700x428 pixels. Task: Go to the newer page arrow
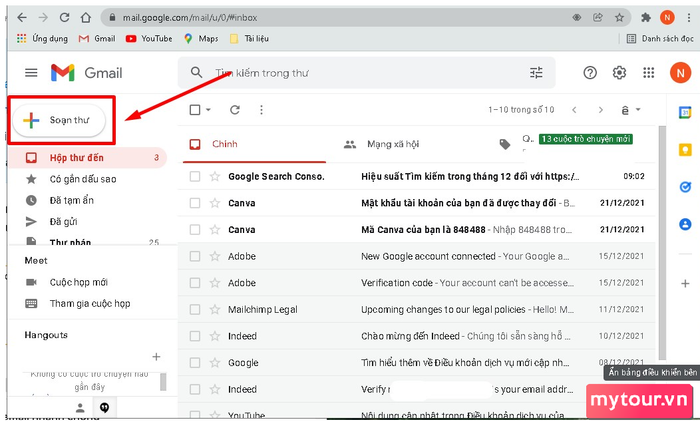pyautogui.click(x=575, y=110)
